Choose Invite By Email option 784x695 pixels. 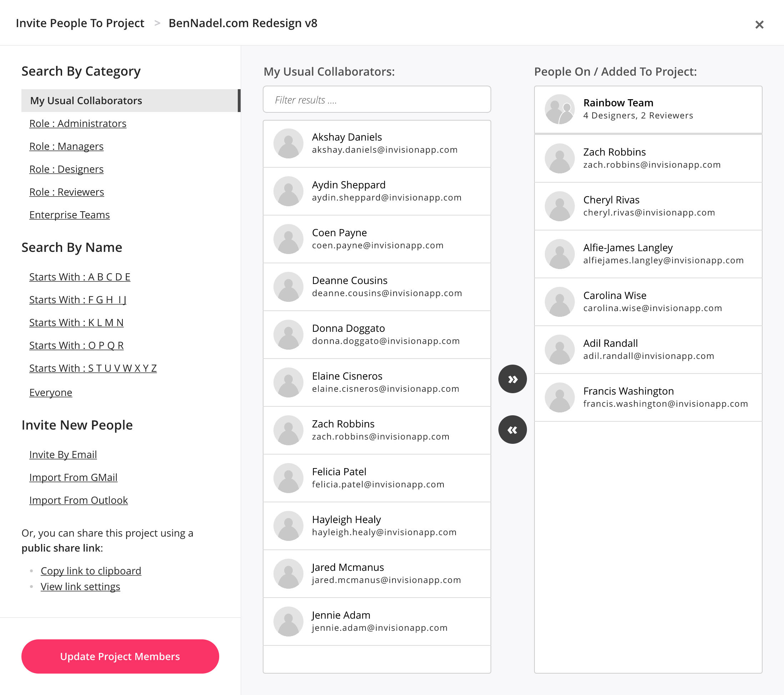point(63,454)
